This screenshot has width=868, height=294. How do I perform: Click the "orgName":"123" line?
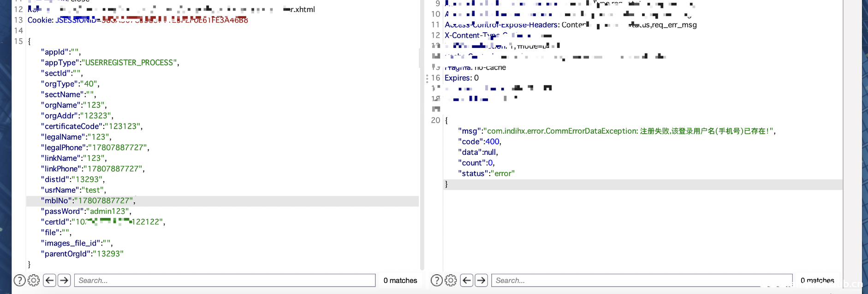(74, 105)
